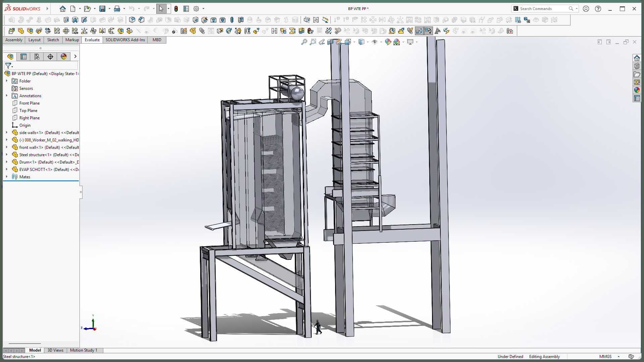Toggle the Hide/Show Items eye button
Screen dimensions: 644x362
375,42
